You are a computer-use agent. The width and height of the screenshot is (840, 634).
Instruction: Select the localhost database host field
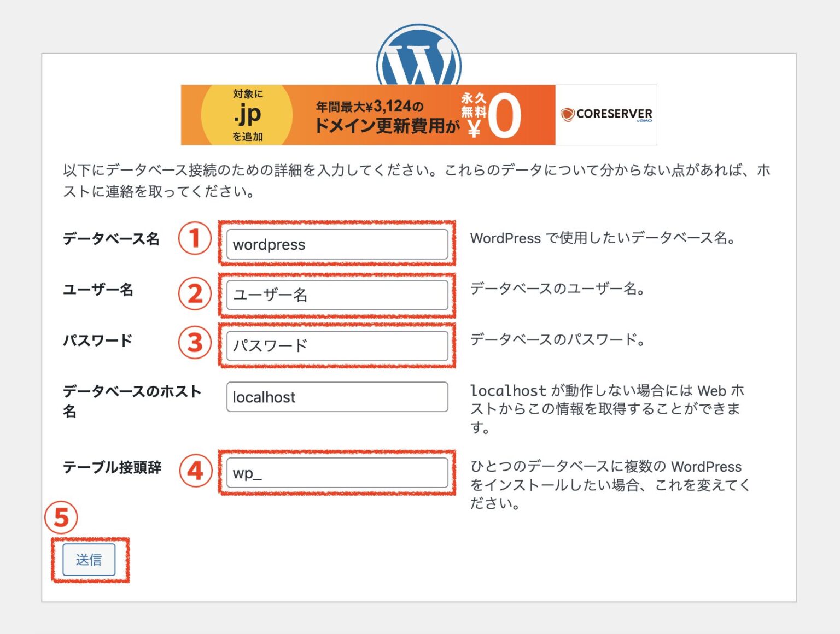point(337,397)
